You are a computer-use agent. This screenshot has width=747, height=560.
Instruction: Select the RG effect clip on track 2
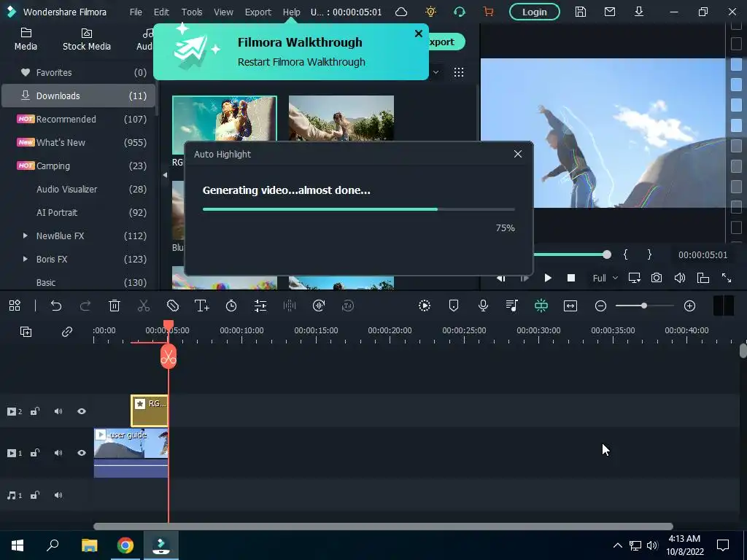[150, 411]
